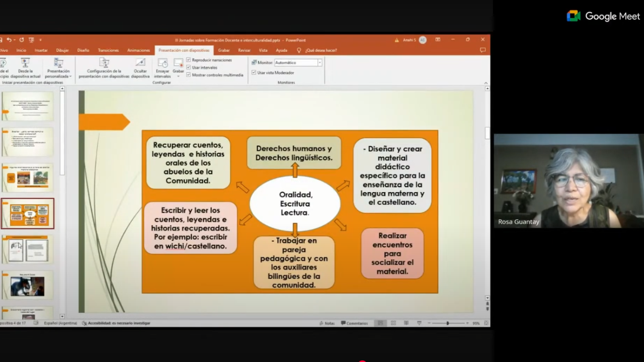Click the Ensayar intervalos icon
Screen dimensions: 644x362
[163, 66]
